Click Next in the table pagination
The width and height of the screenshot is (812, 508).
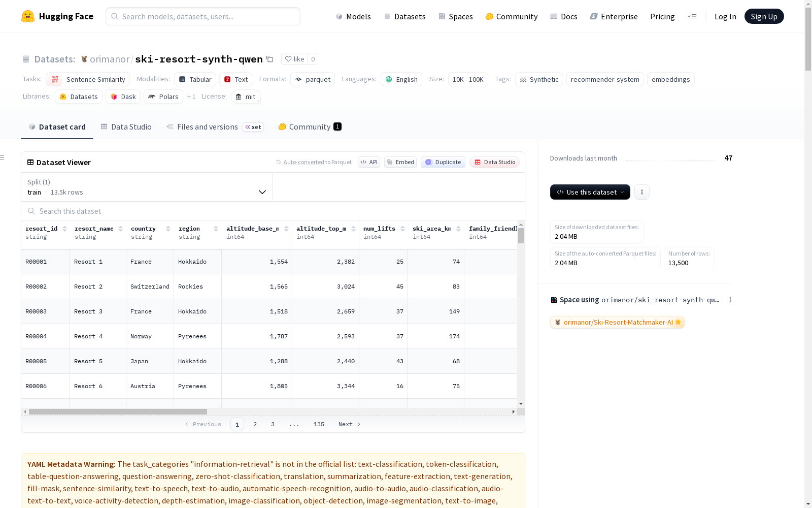(x=350, y=424)
